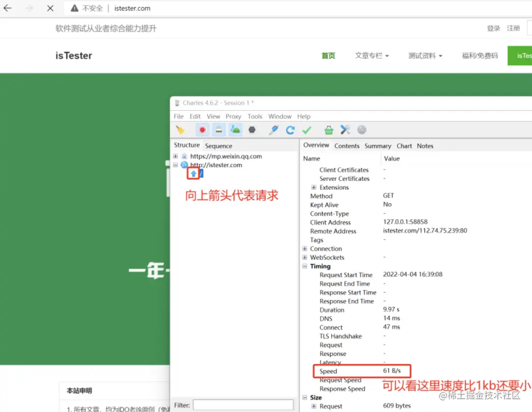Open the Edit menu in Charles

pos(195,116)
